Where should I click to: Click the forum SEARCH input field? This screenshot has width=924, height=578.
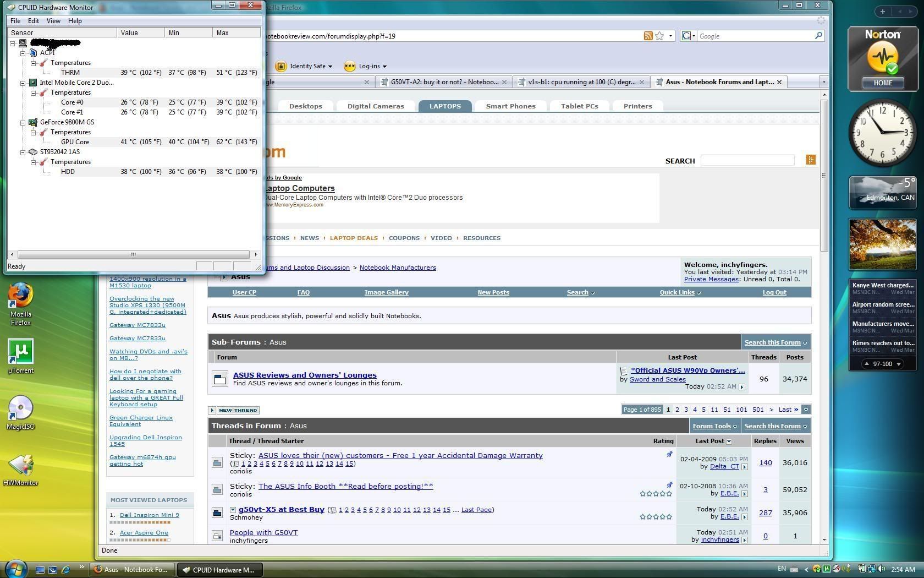point(747,160)
